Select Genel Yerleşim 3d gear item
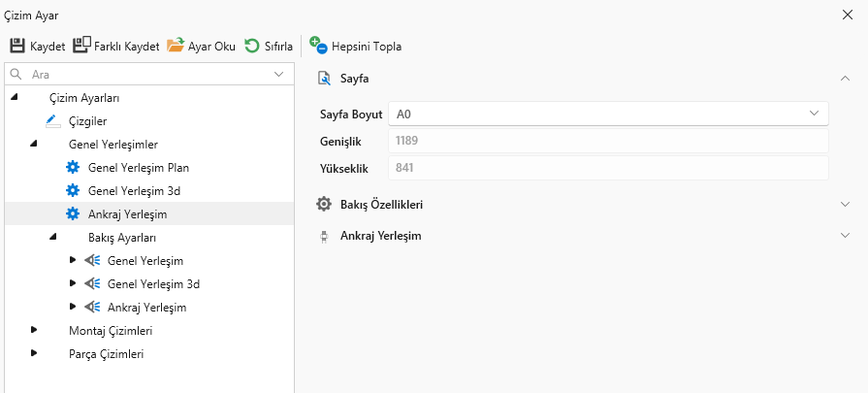The width and height of the screenshot is (868, 393). click(x=73, y=190)
